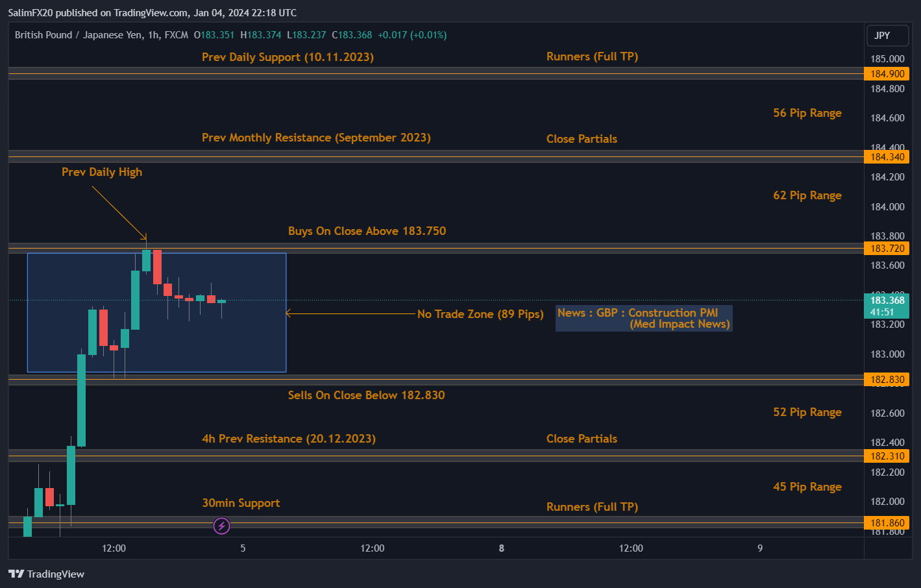The width and height of the screenshot is (921, 588).
Task: Click the 'No Trade Zone (89 Pips)' text label
Action: pos(480,314)
